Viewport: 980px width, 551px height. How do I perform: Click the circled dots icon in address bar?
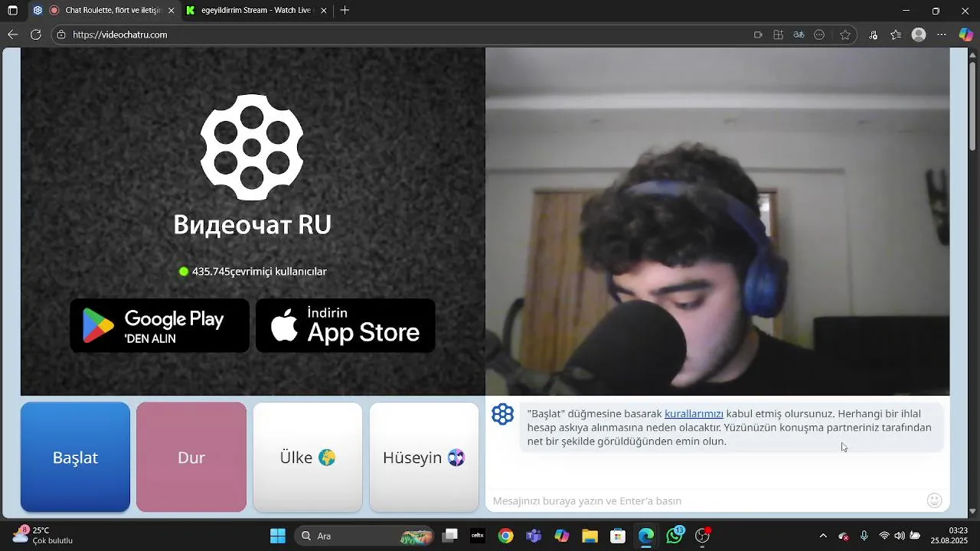coord(819,34)
